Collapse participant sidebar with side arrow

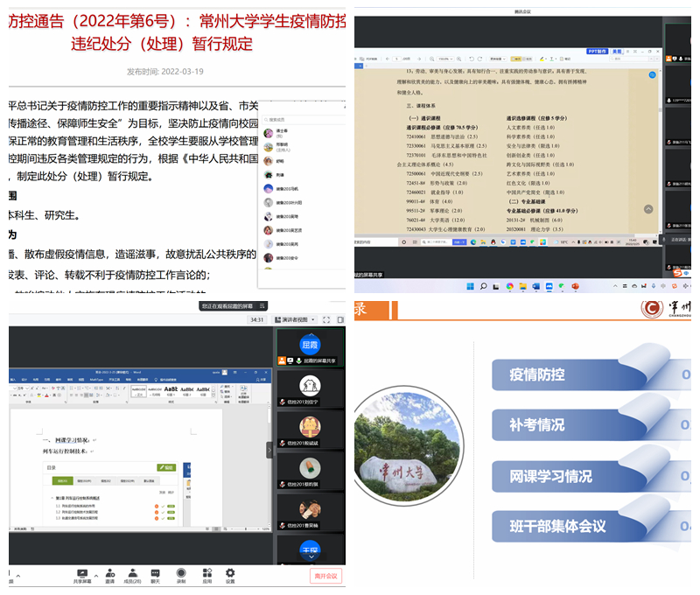tap(269, 449)
